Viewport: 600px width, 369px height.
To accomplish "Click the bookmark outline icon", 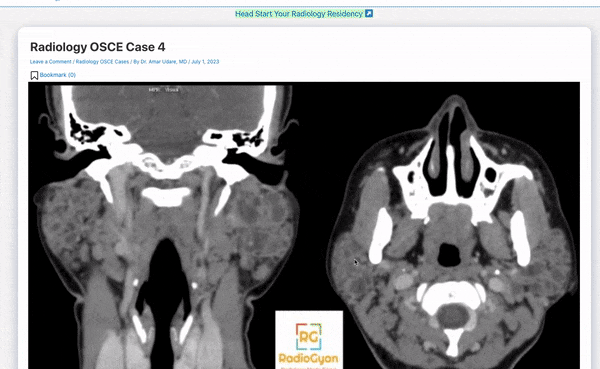I will [34, 75].
